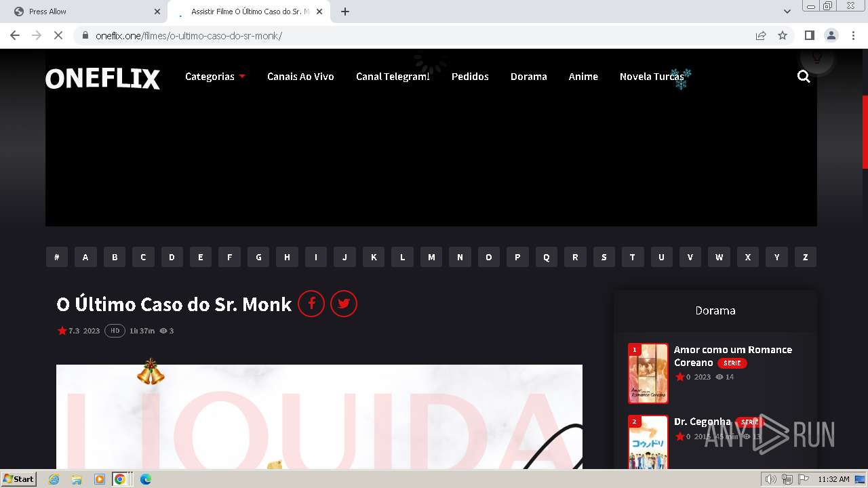This screenshot has width=868, height=488.
Task: Go back to previous page
Action: click(x=15, y=35)
